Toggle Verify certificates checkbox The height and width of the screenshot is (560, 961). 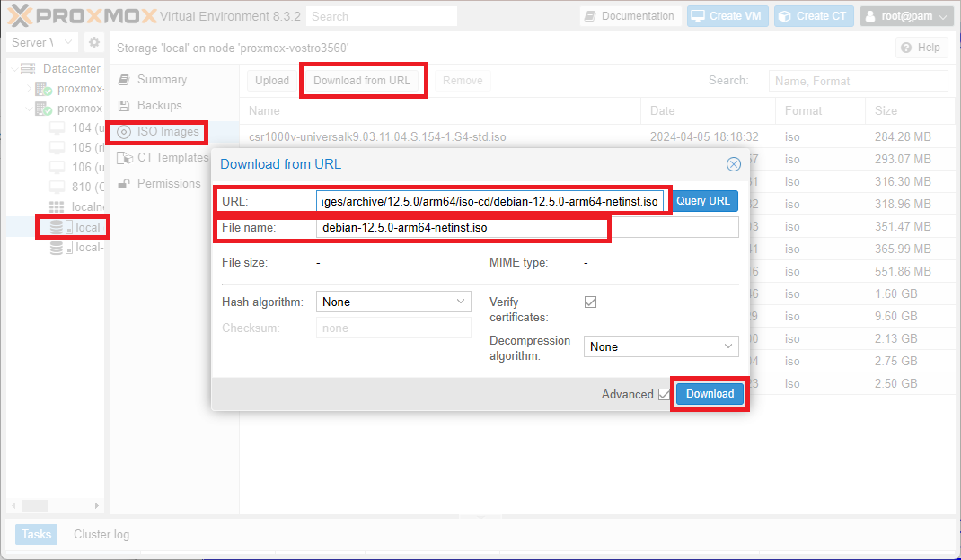pyautogui.click(x=590, y=302)
